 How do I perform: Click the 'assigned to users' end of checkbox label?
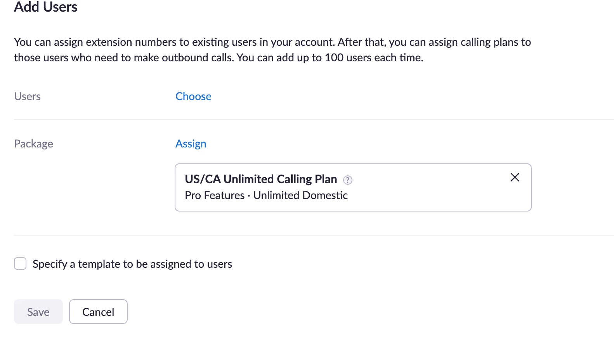click(x=194, y=264)
